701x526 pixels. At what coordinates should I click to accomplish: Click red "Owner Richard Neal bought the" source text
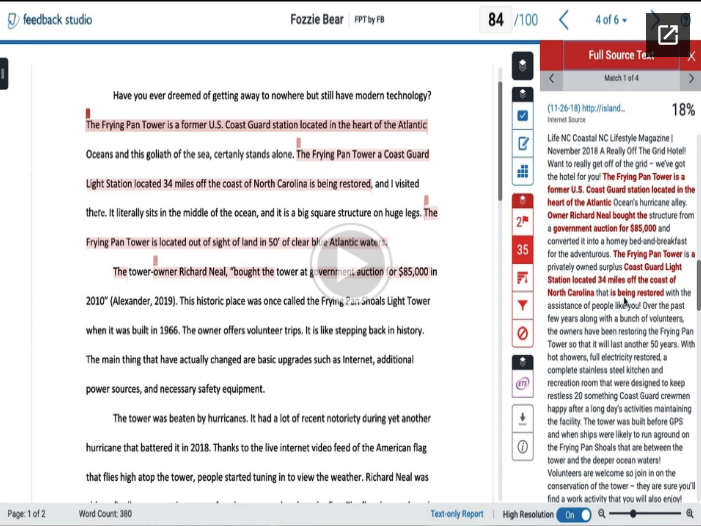597,215
